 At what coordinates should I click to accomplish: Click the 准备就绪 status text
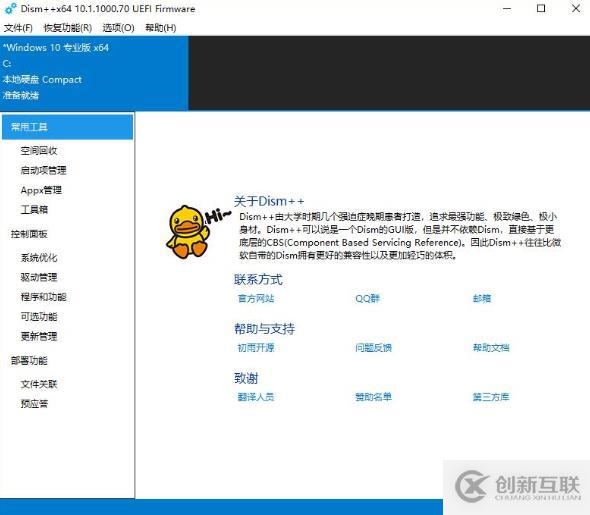click(x=21, y=96)
